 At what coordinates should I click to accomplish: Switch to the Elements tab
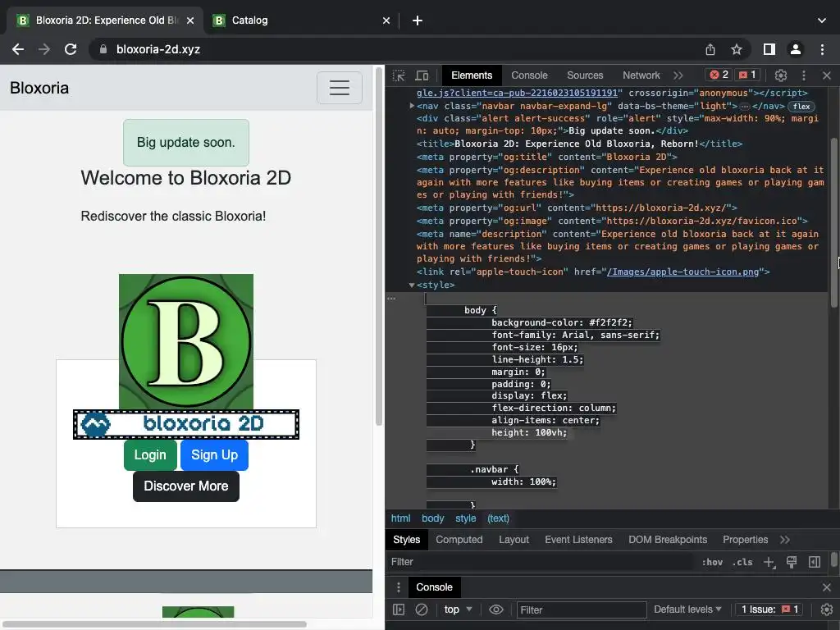click(472, 75)
